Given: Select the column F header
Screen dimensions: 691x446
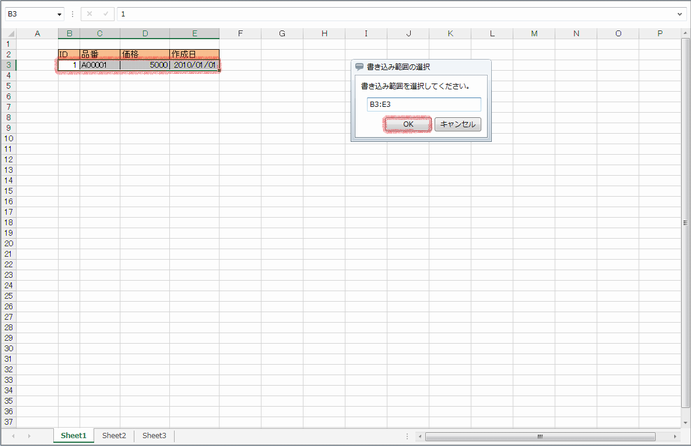Looking at the screenshot, I should click(x=240, y=33).
